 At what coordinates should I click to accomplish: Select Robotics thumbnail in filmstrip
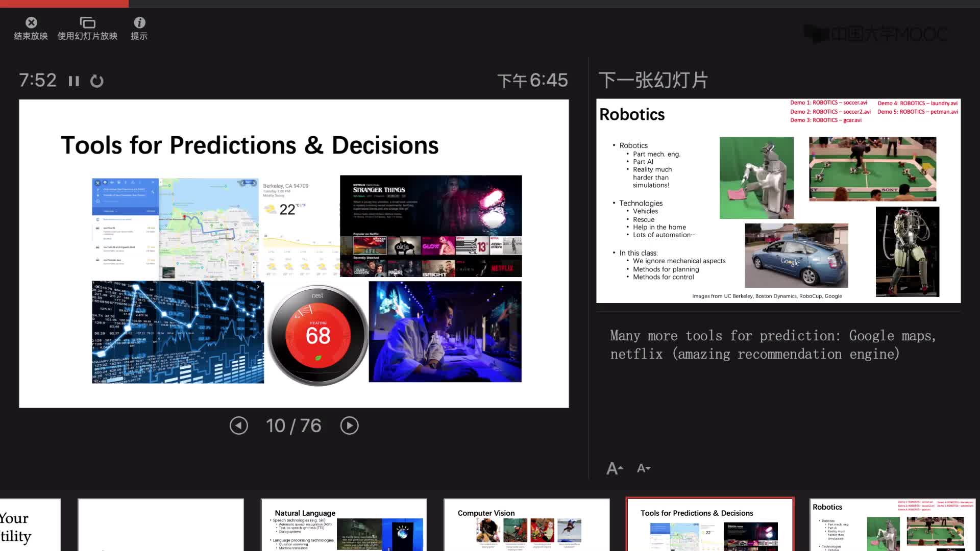pos(893,525)
